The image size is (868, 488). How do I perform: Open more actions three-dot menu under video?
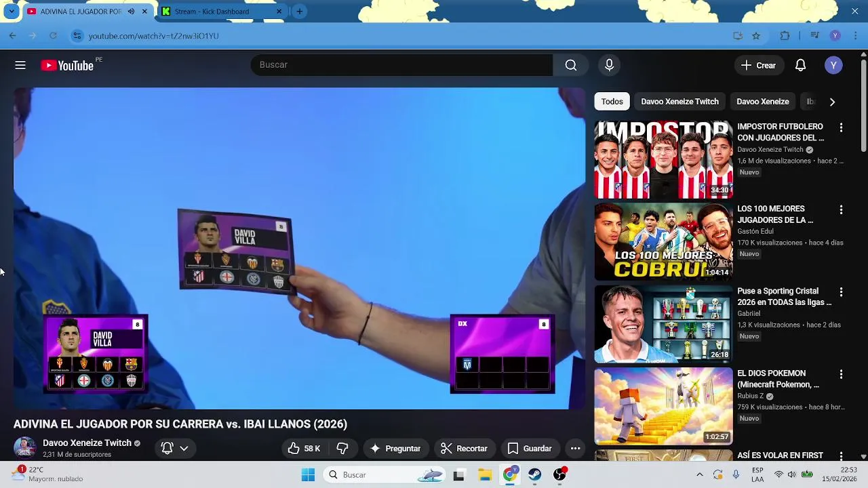(x=575, y=449)
